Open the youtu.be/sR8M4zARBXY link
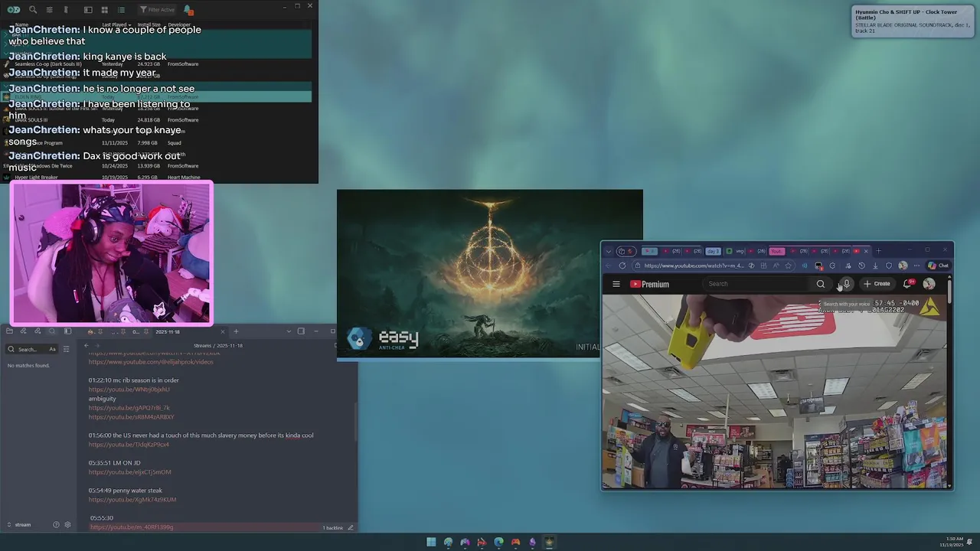 coord(131,417)
